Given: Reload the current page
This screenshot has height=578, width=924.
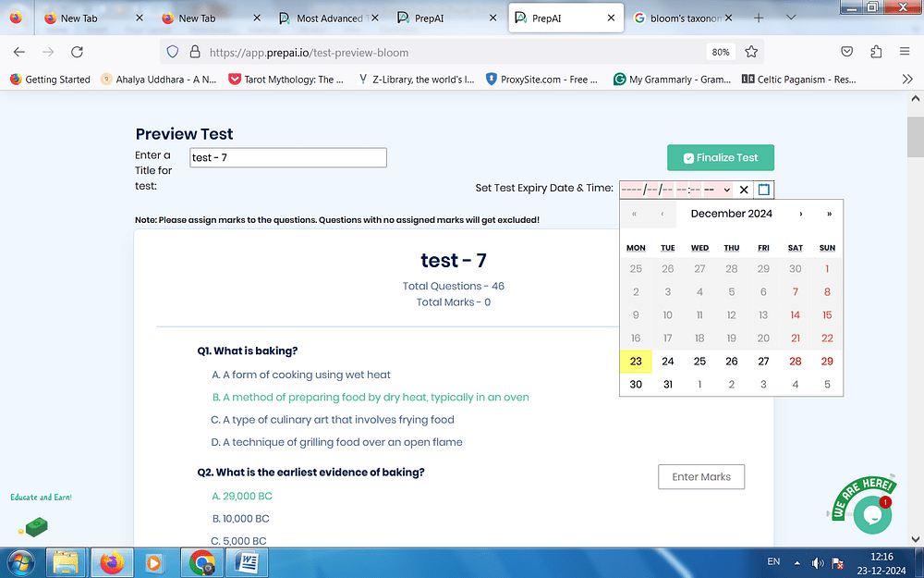Looking at the screenshot, I should pos(77,52).
